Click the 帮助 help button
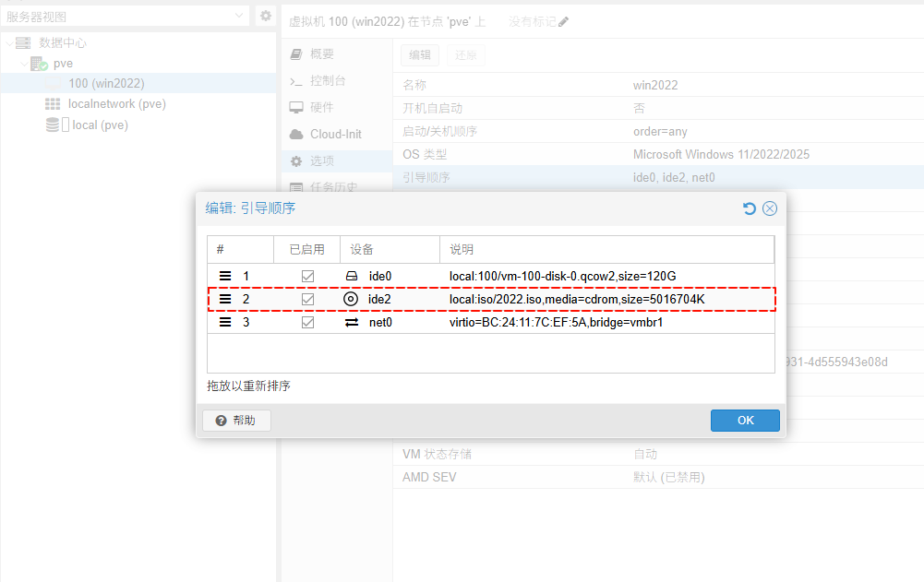 coord(236,421)
